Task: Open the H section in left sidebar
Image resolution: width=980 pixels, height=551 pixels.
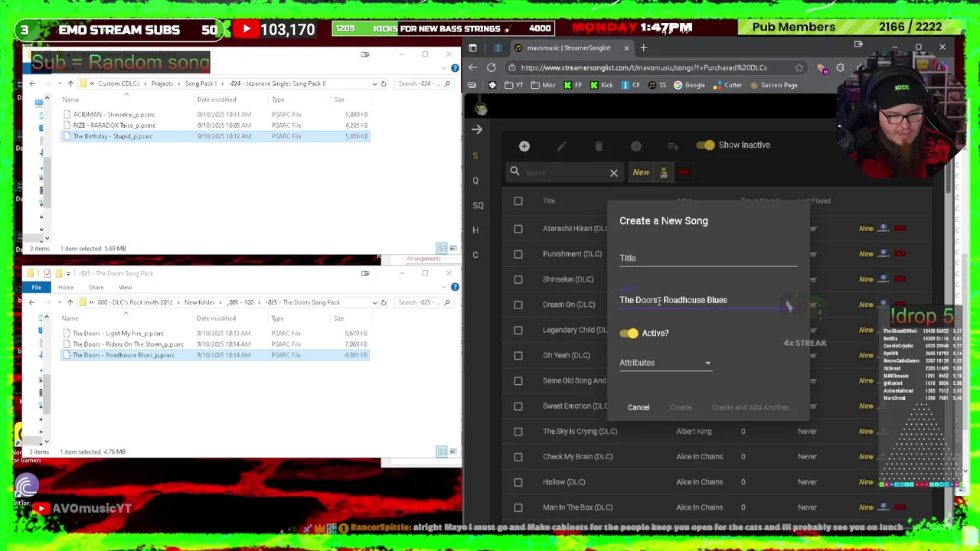Action: 475,230
